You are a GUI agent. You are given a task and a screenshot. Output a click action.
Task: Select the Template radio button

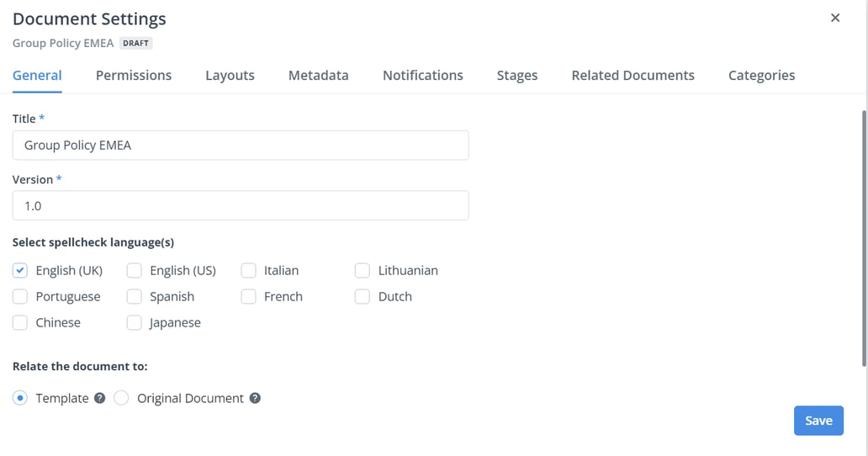pos(20,398)
